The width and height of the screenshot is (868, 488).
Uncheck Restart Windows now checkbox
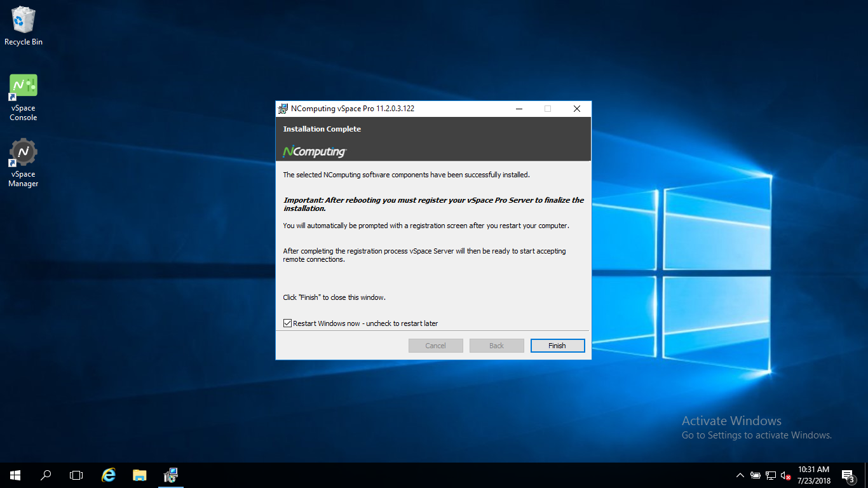tap(288, 323)
